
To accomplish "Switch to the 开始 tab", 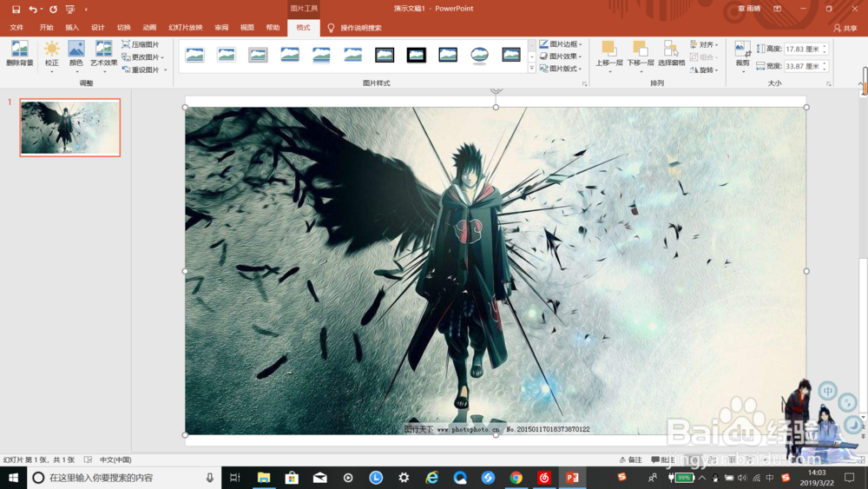I will (46, 27).
